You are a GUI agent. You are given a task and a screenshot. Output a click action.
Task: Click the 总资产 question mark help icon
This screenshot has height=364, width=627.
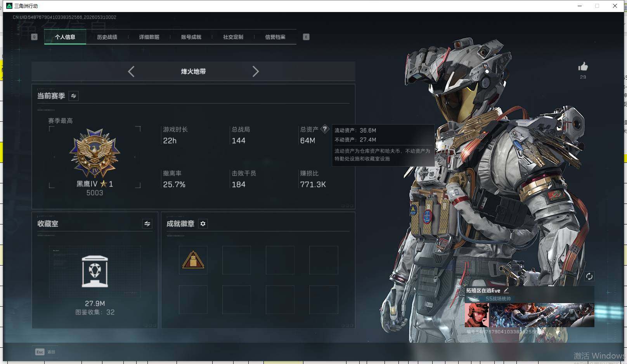pyautogui.click(x=325, y=129)
